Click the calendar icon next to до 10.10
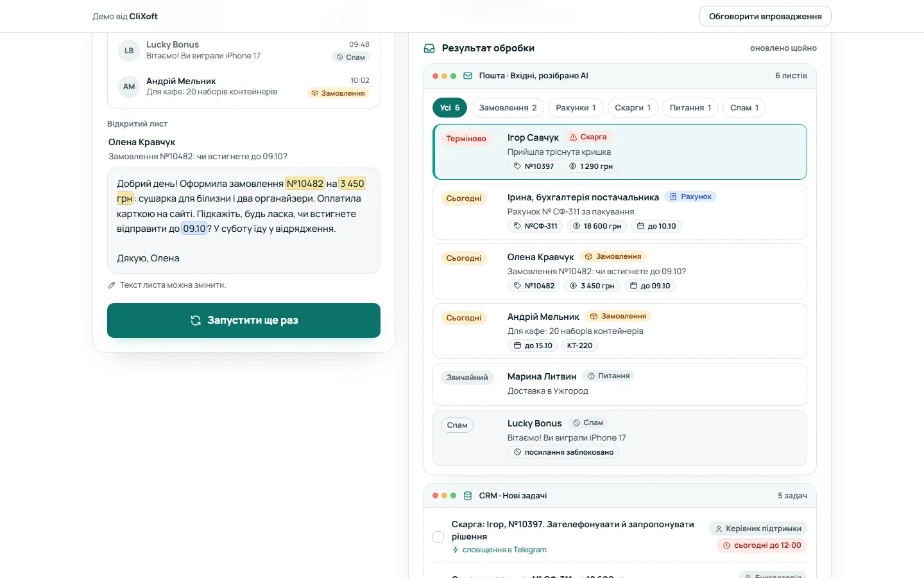Screen dimensions: 924x578 (640, 226)
